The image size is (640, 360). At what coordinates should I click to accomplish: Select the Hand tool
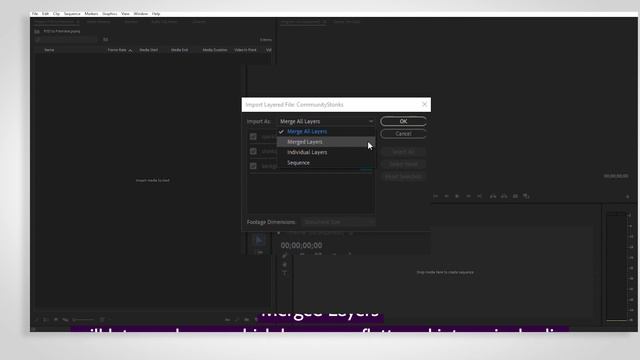(284, 264)
